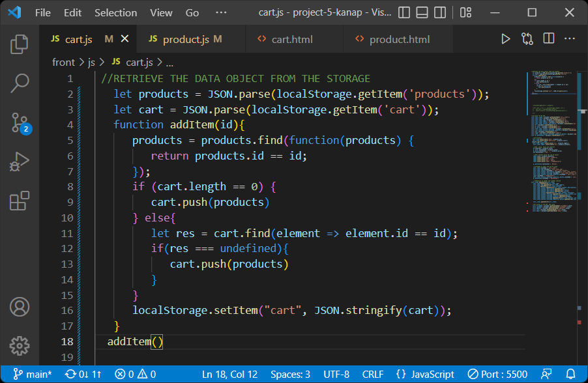Open the Extensions icon
Image resolution: width=588 pixels, height=383 pixels.
(x=19, y=201)
